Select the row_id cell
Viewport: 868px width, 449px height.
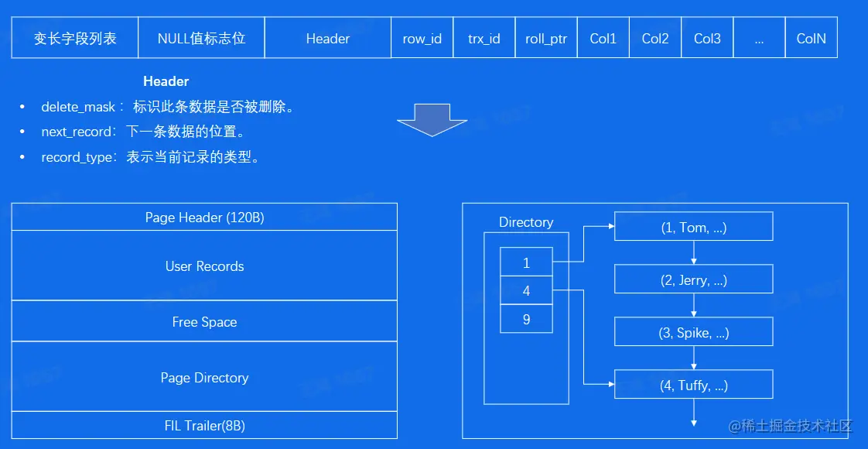coord(422,38)
